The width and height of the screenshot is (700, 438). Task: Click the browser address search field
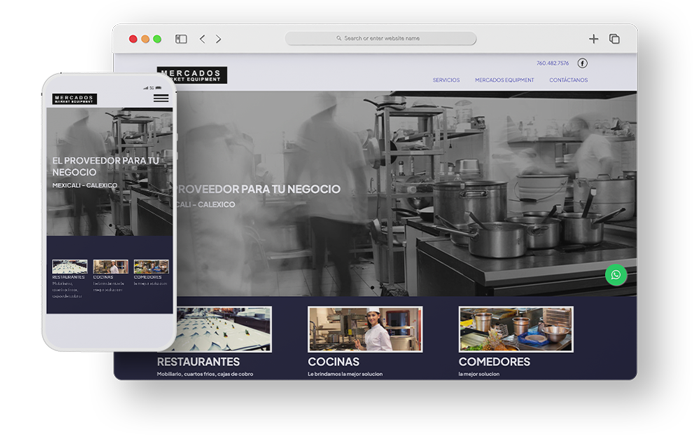tap(381, 38)
